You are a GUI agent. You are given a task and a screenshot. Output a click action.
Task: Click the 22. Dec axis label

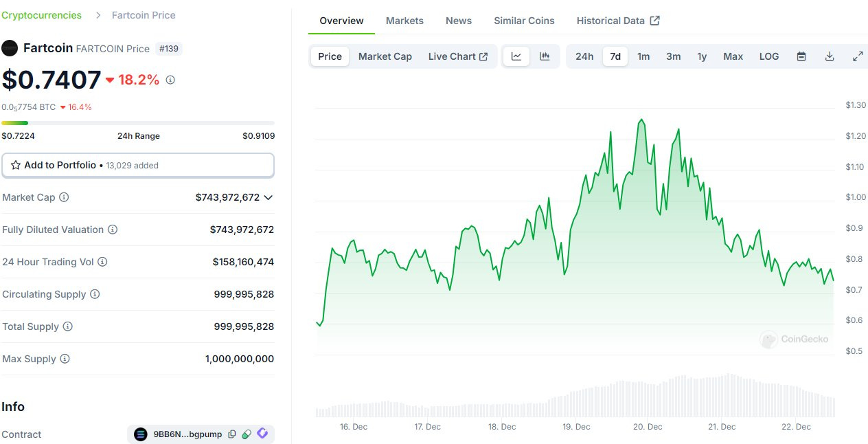click(x=797, y=427)
